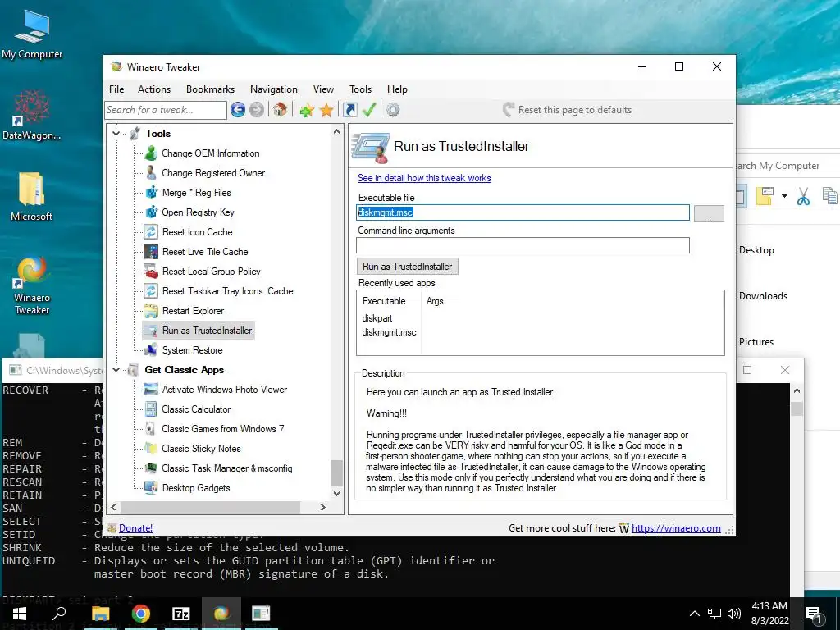This screenshot has width=840, height=630.
Task: Click the Classic Calculator icon
Action: 151,409
